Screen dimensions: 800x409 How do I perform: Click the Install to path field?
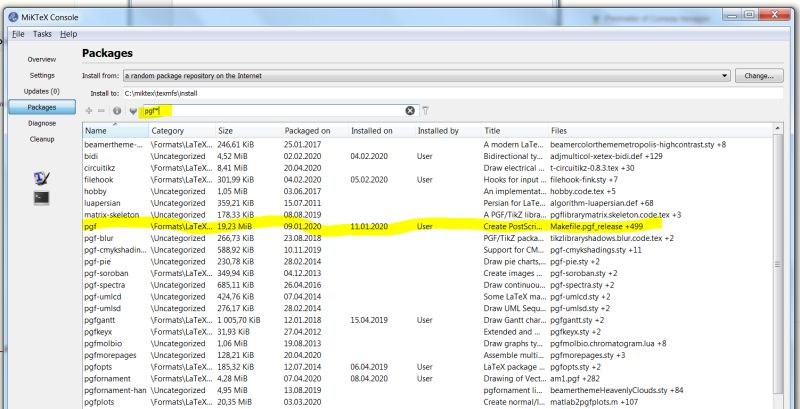pyautogui.click(x=453, y=93)
